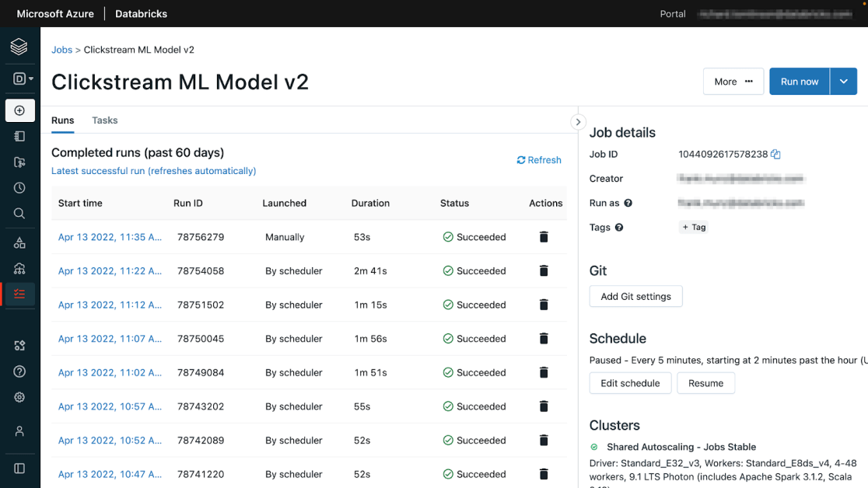Click the Search magnifier icon in sidebar
Viewport: 868px width, 488px height.
point(19,214)
